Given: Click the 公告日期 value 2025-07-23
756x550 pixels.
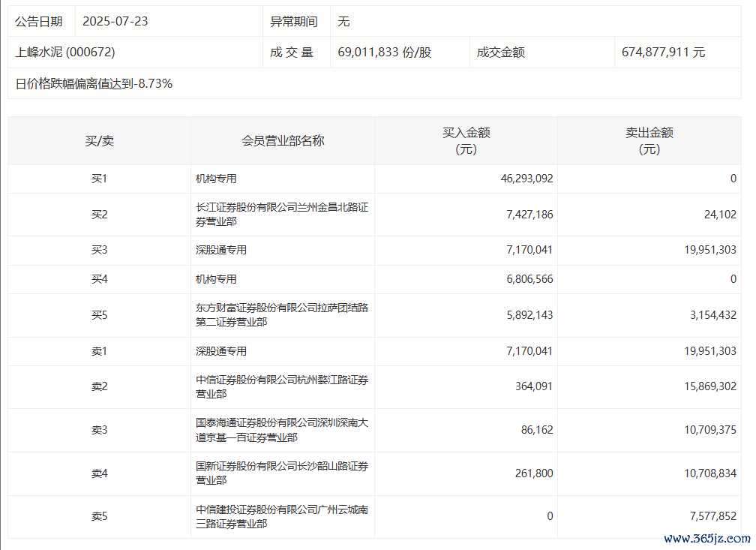Looking at the screenshot, I should point(115,22).
